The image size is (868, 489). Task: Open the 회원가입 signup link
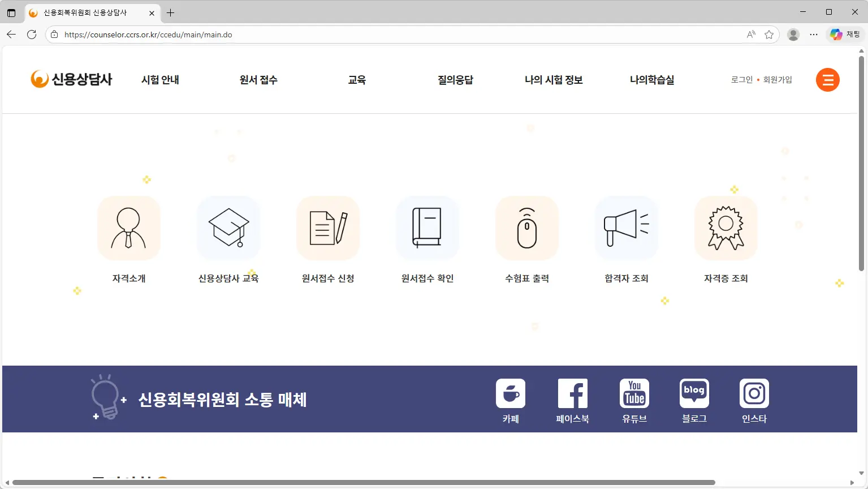(776, 80)
